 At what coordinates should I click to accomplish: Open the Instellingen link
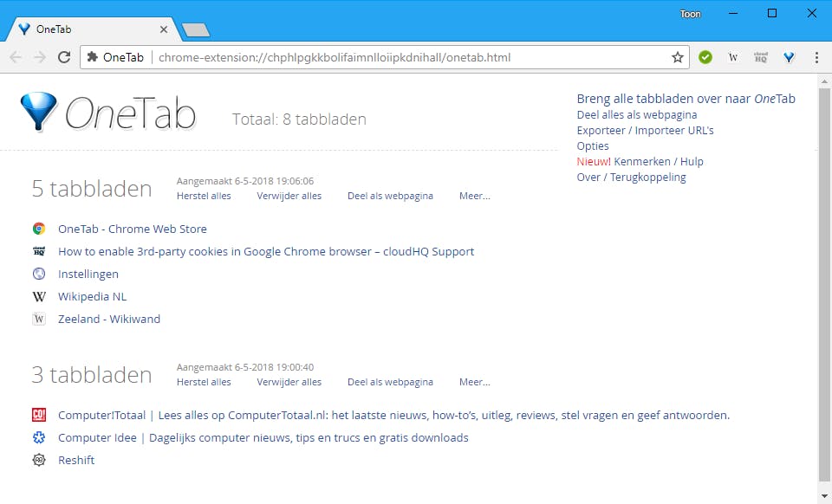coord(88,274)
